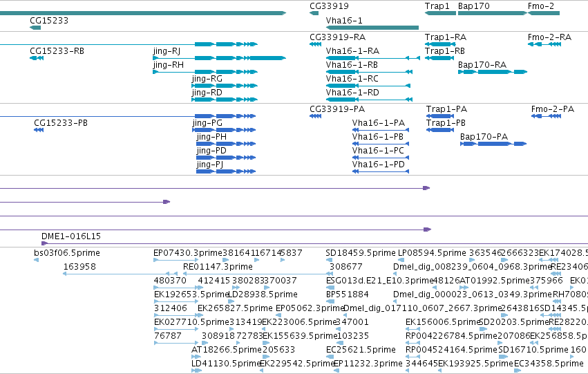The image size is (588, 374).
Task: Select the DME1-016L15 BAC clone label
Action: click(x=71, y=236)
